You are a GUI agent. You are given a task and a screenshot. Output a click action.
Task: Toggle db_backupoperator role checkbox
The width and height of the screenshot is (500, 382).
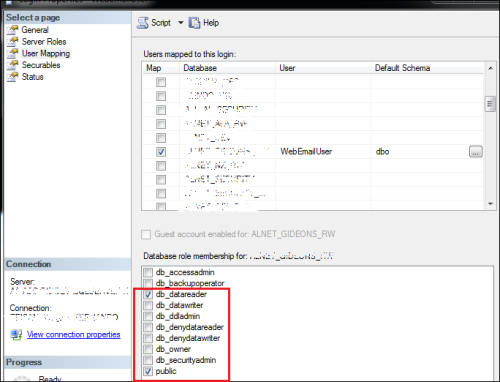pyautogui.click(x=148, y=284)
